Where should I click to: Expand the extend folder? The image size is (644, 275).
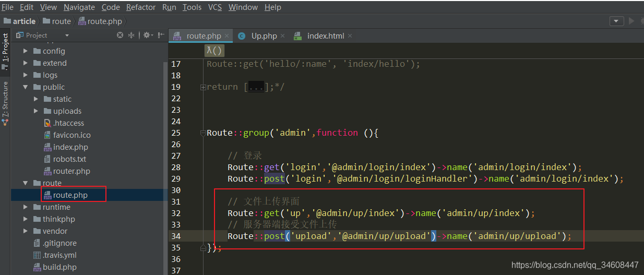click(x=26, y=63)
